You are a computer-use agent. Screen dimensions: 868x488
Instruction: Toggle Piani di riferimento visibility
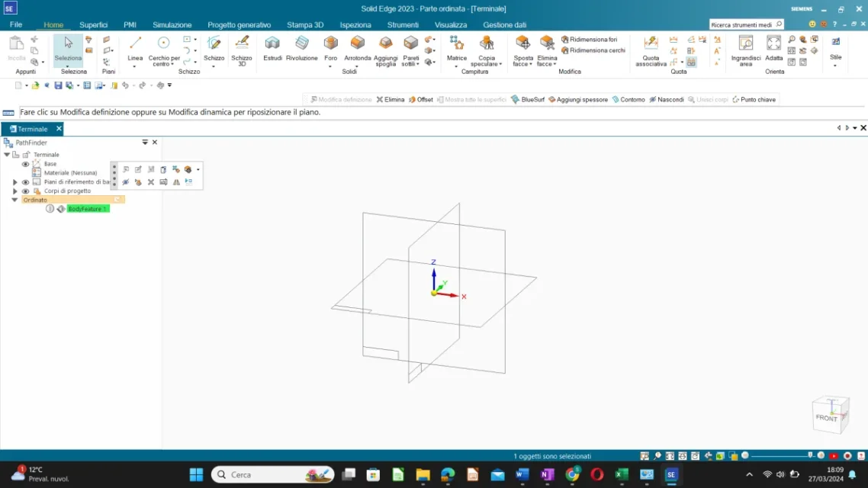(25, 181)
